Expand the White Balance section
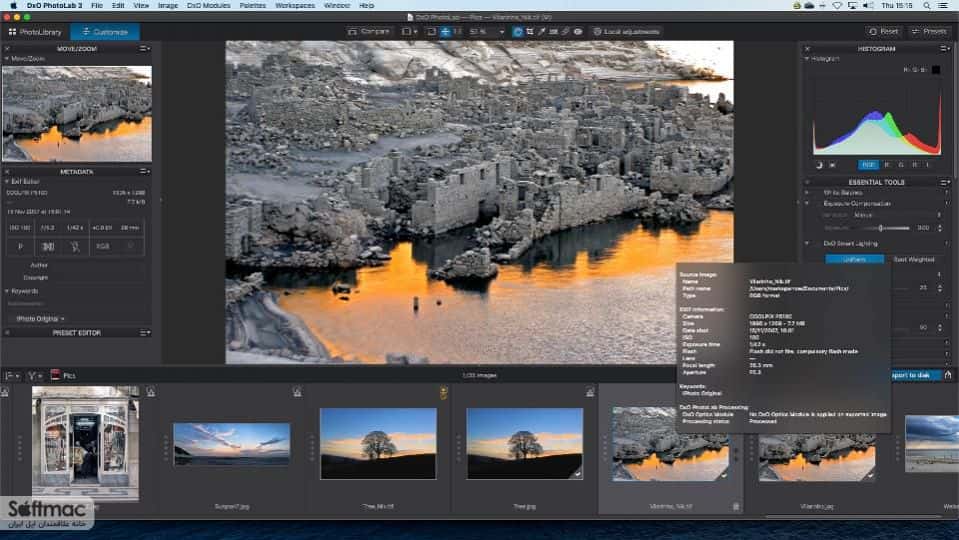Image resolution: width=959 pixels, height=540 pixels. pos(807,193)
